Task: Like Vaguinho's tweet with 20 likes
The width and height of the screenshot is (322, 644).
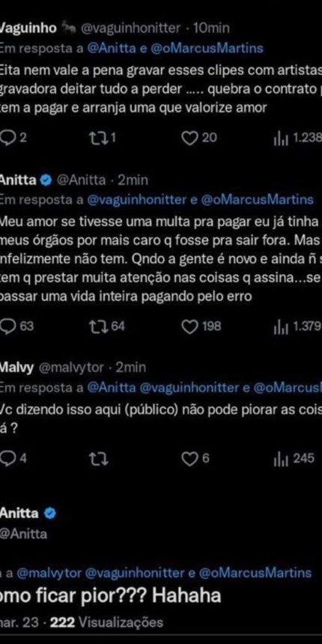Action: tap(189, 138)
